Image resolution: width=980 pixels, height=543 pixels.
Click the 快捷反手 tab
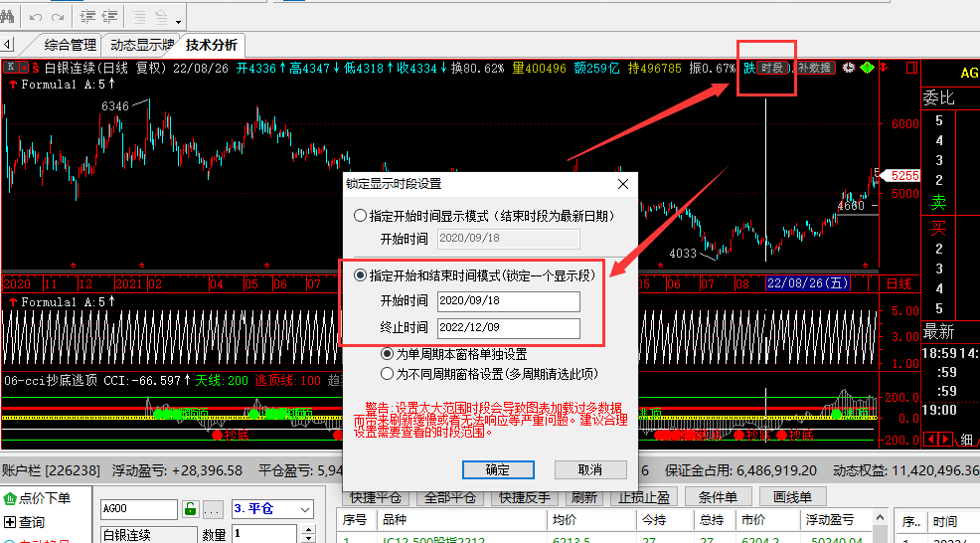[x=525, y=498]
